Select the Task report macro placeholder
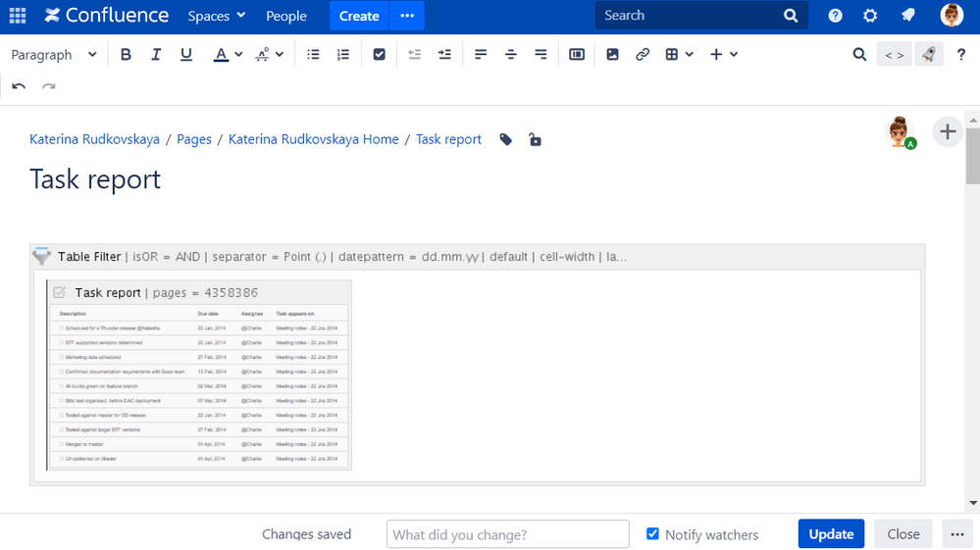 point(199,375)
